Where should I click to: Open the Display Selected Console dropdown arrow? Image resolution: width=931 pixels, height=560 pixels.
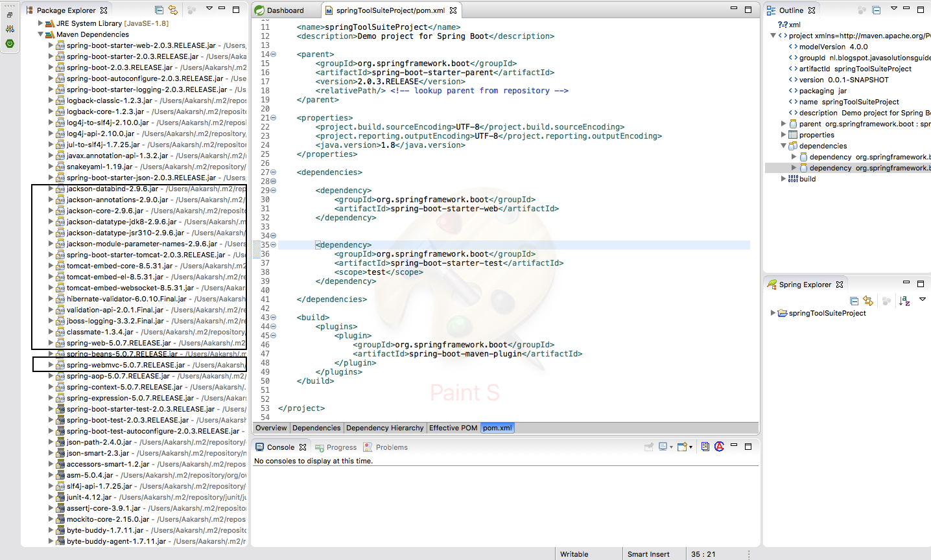pyautogui.click(x=671, y=447)
